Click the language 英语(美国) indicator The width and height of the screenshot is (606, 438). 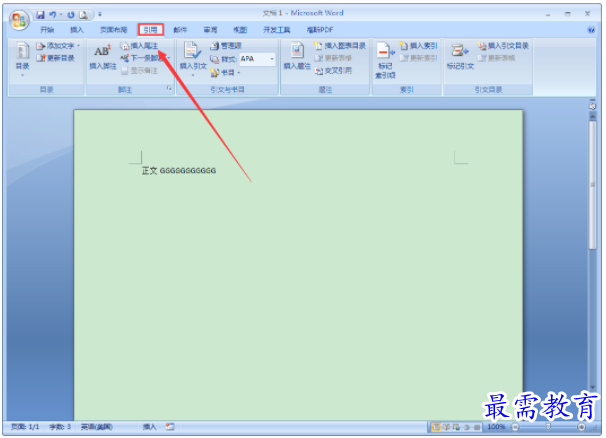97,427
